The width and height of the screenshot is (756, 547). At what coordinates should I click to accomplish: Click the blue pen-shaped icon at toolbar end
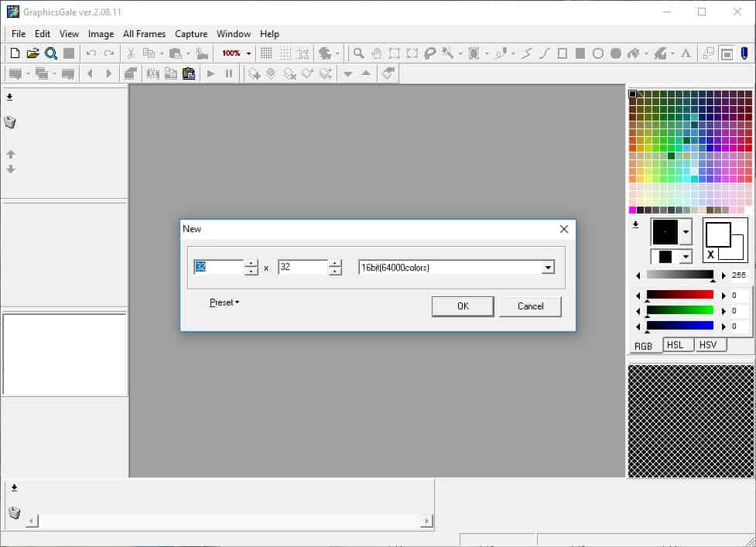744,53
